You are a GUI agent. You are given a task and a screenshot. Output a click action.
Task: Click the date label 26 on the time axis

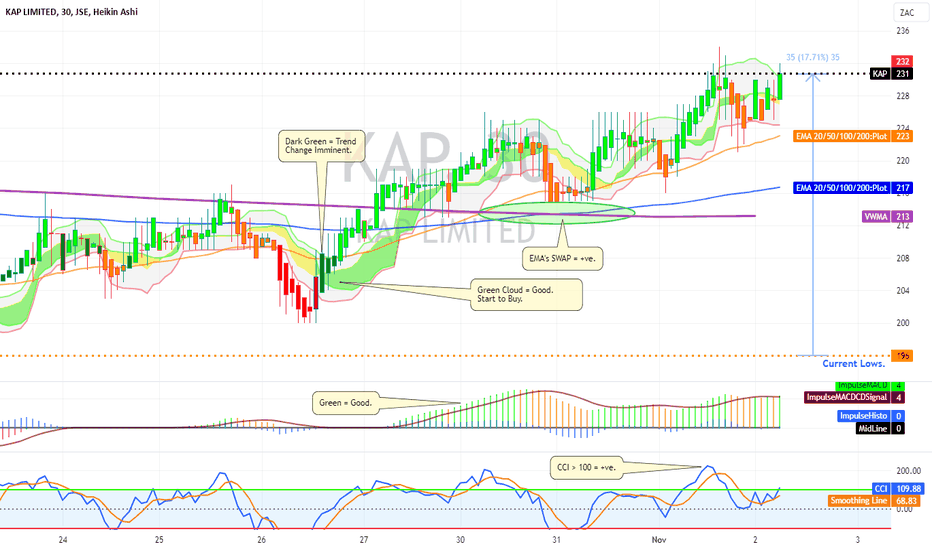point(262,540)
